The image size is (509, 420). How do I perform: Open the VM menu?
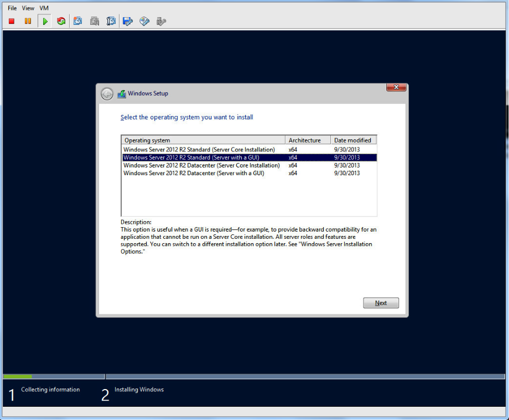click(x=44, y=8)
